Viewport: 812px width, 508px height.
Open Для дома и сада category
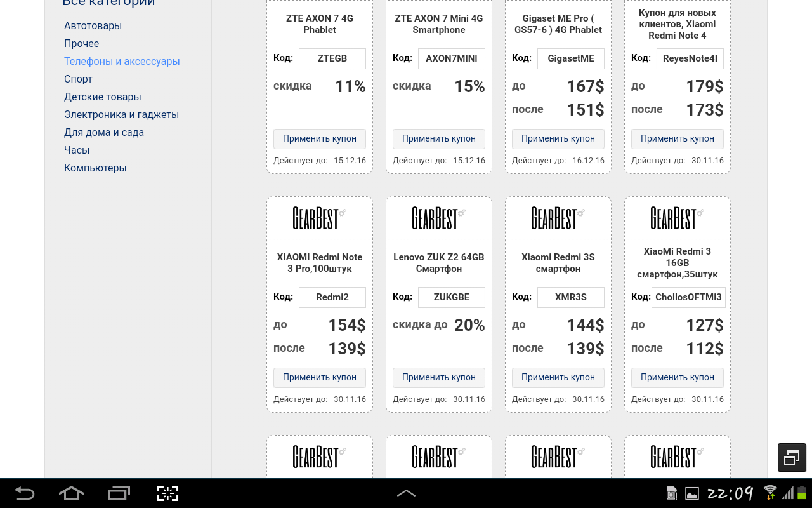pos(104,132)
